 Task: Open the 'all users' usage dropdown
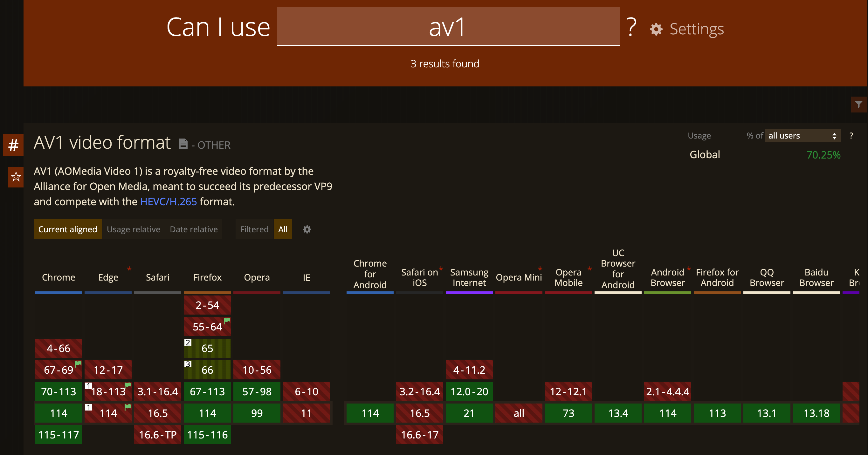tap(803, 136)
